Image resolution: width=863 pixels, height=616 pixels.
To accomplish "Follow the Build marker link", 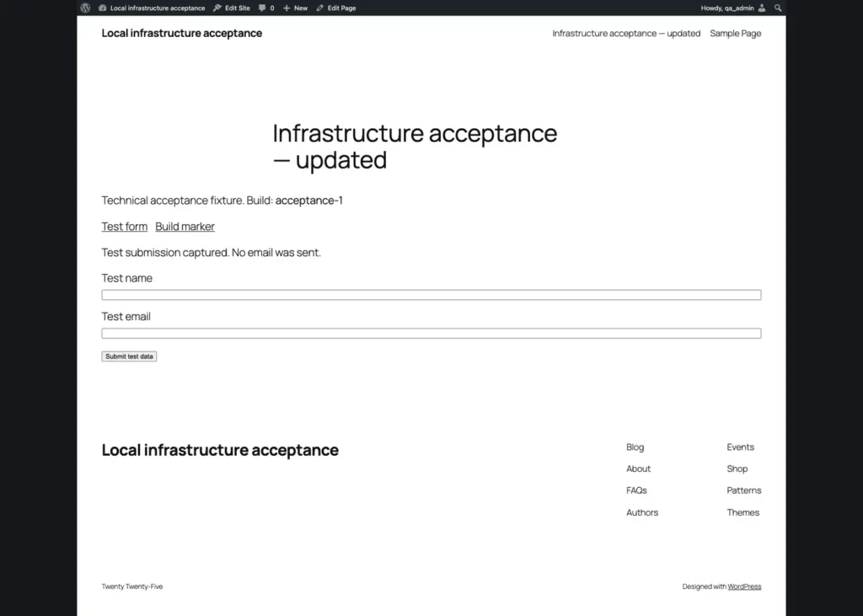I will pyautogui.click(x=185, y=226).
